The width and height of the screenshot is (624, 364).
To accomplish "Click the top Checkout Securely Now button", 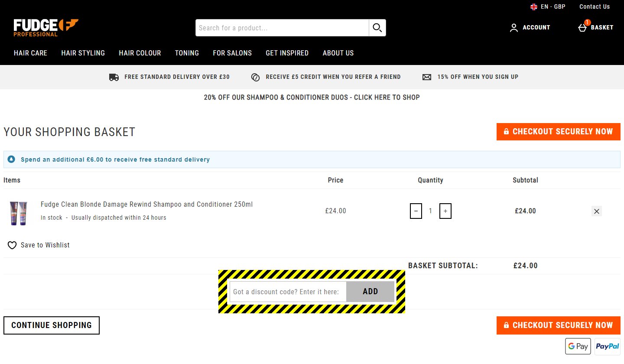I will 558,132.
